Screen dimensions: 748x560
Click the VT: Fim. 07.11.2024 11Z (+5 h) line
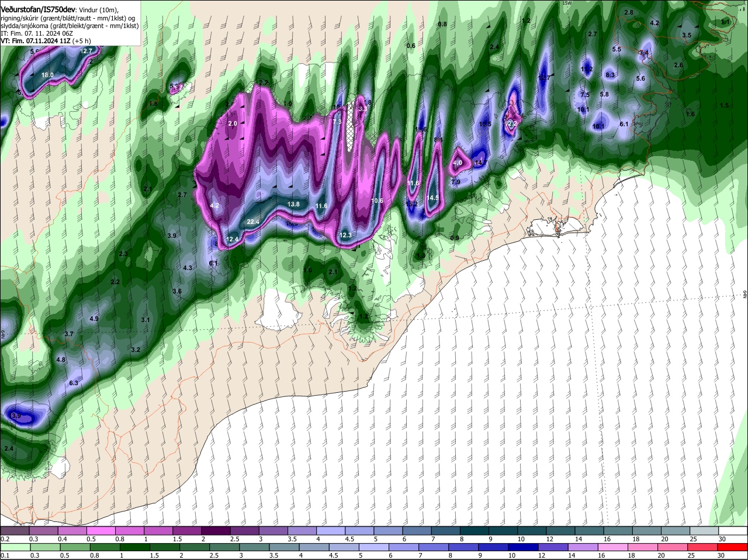click(46, 41)
